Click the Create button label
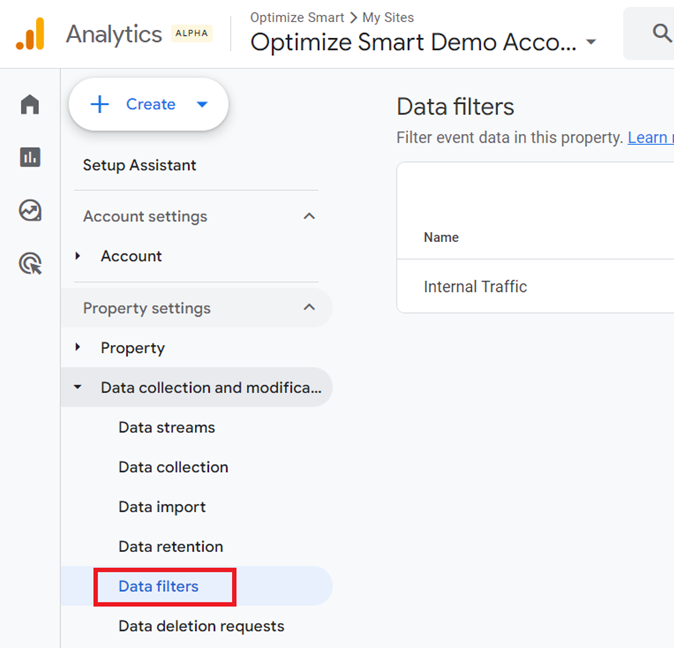This screenshot has width=674, height=648. (151, 104)
